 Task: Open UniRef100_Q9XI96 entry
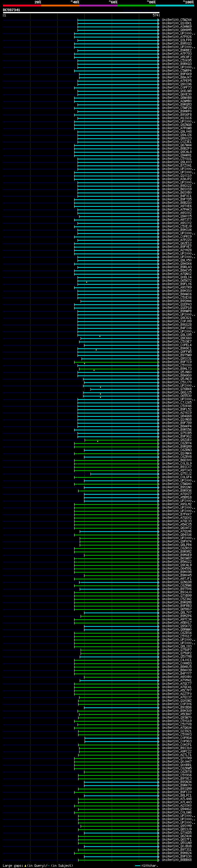176,84
